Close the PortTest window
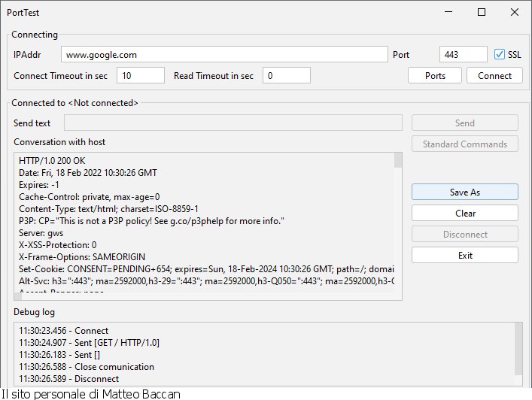Viewport: 532px width, 400px height. pos(514,13)
